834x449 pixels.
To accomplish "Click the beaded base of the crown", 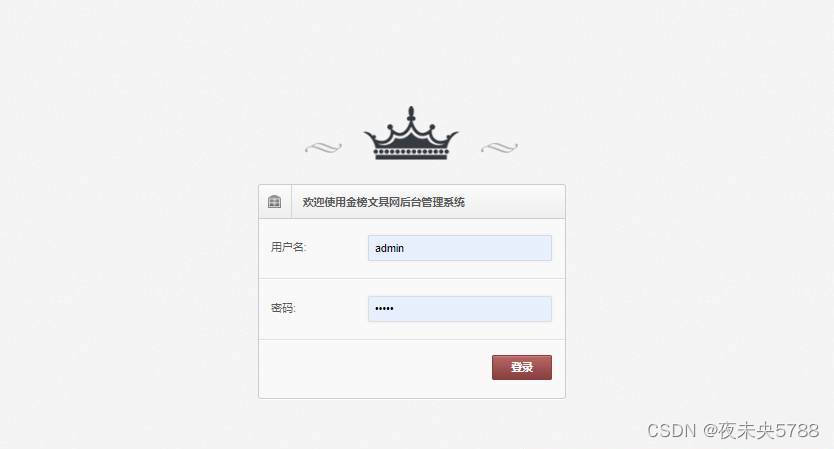I will pyautogui.click(x=411, y=154).
